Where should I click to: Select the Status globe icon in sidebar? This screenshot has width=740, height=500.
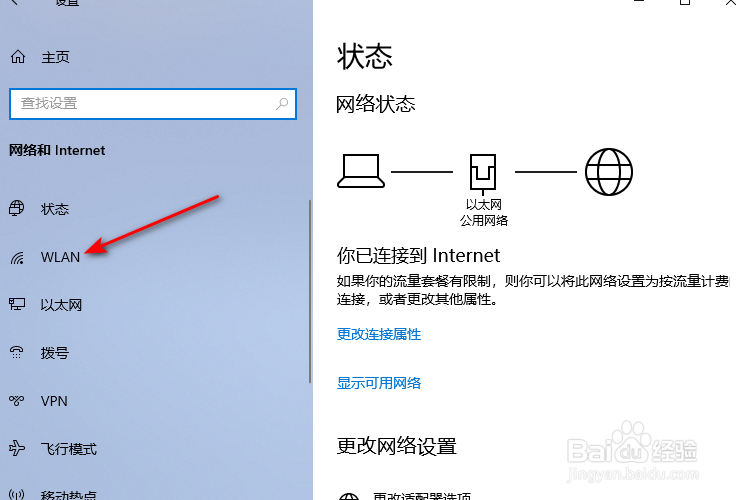click(17, 208)
